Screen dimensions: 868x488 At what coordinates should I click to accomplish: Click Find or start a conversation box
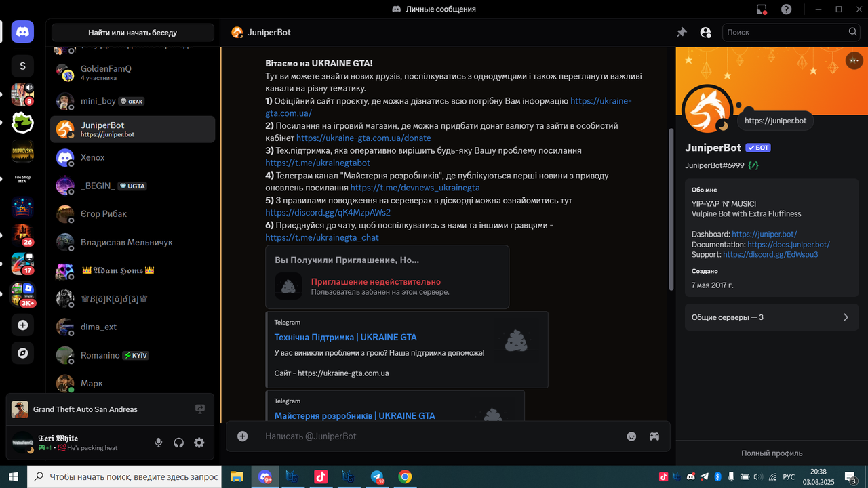[133, 33]
